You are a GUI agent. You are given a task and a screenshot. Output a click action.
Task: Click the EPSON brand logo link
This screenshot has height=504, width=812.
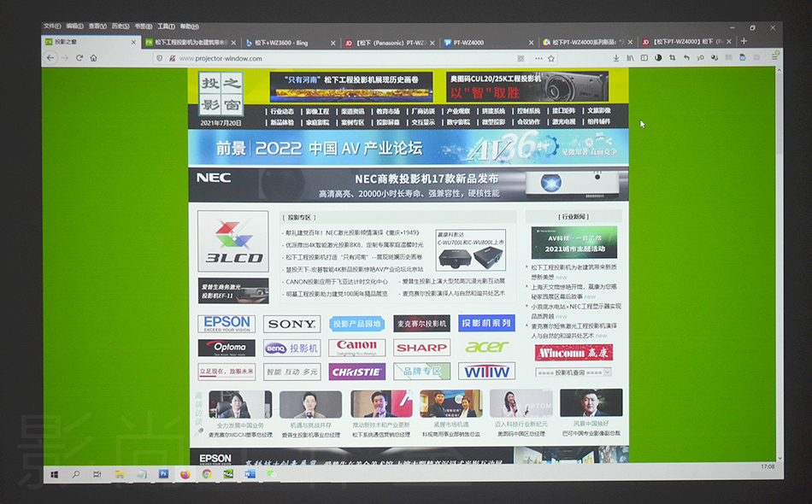pyautogui.click(x=227, y=324)
